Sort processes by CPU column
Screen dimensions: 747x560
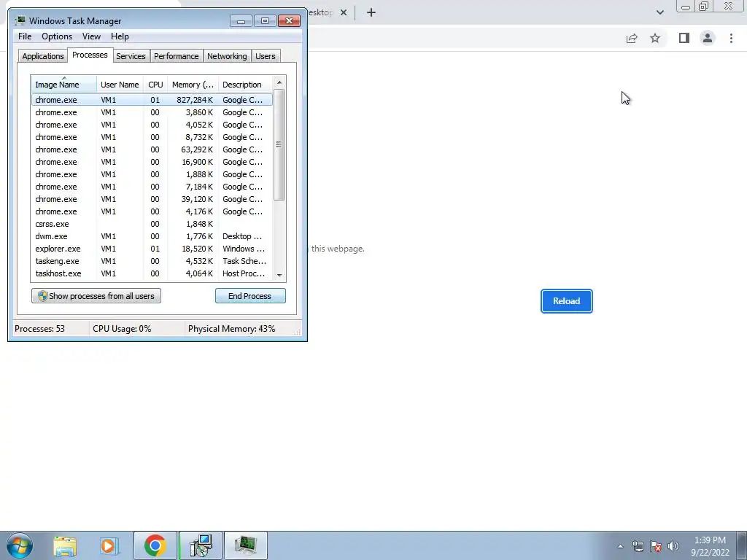[155, 85]
